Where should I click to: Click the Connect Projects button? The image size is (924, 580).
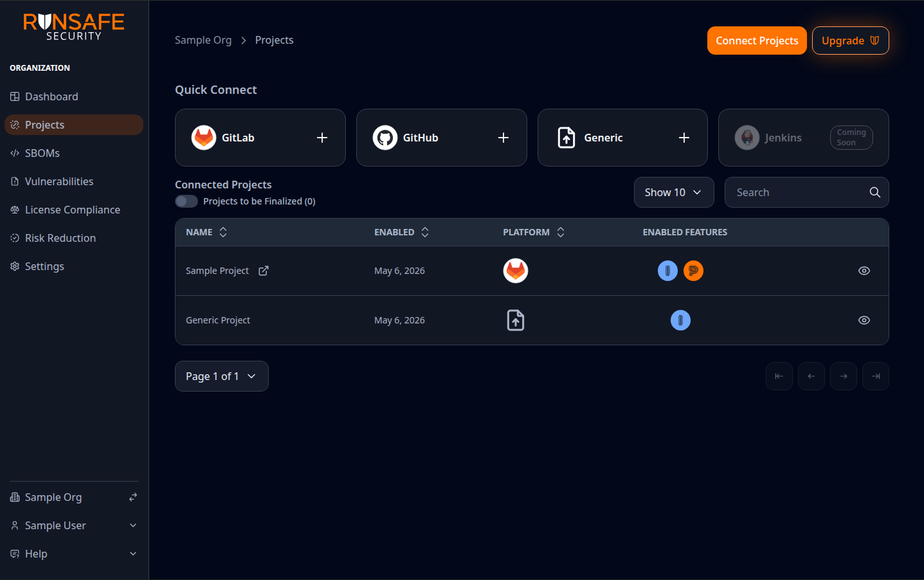(x=757, y=41)
